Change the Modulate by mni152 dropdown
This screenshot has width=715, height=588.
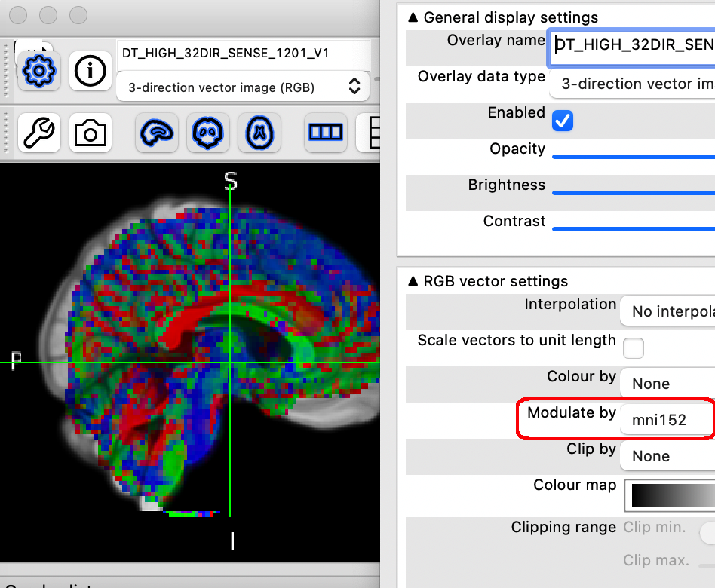667,419
